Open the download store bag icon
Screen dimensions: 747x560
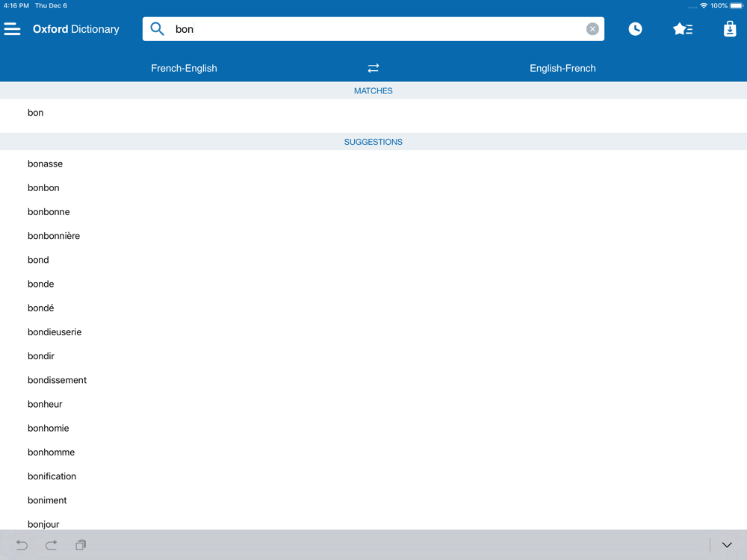click(729, 29)
